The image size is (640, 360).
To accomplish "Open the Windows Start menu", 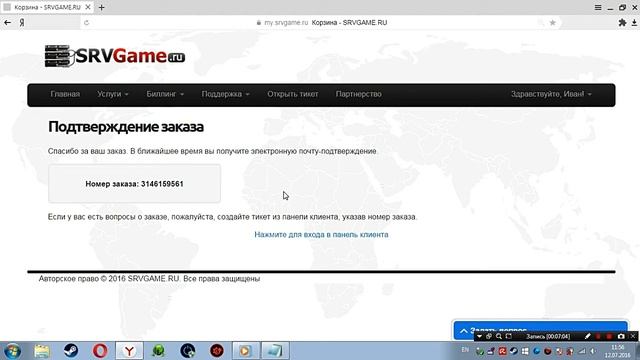I will click(x=13, y=351).
